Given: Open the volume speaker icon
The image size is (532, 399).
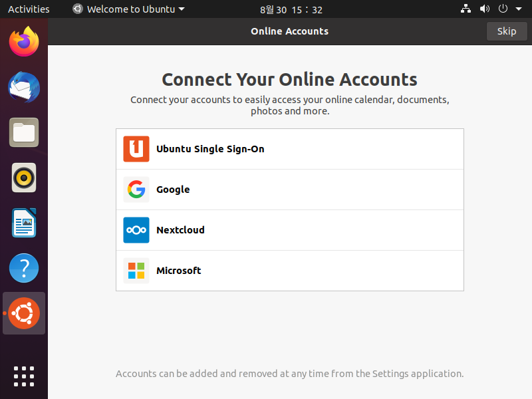Looking at the screenshot, I should [x=485, y=9].
